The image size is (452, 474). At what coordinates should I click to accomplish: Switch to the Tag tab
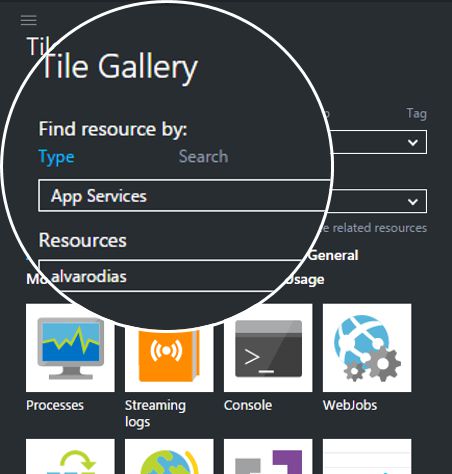417,114
